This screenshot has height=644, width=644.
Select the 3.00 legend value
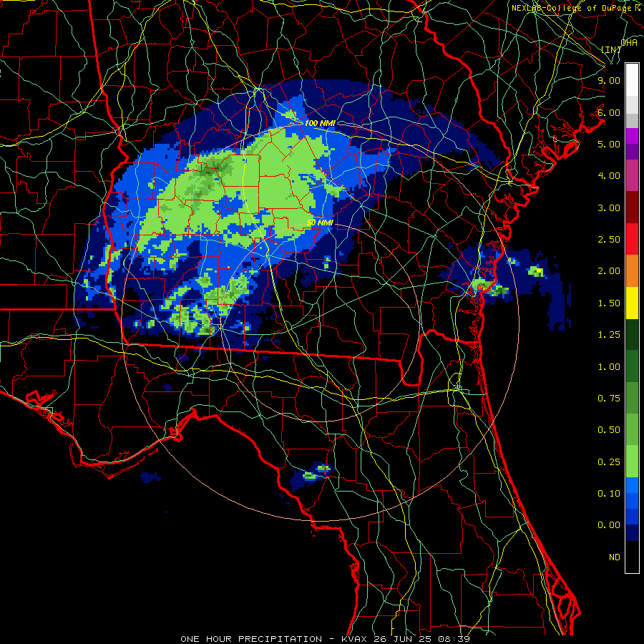click(x=609, y=208)
